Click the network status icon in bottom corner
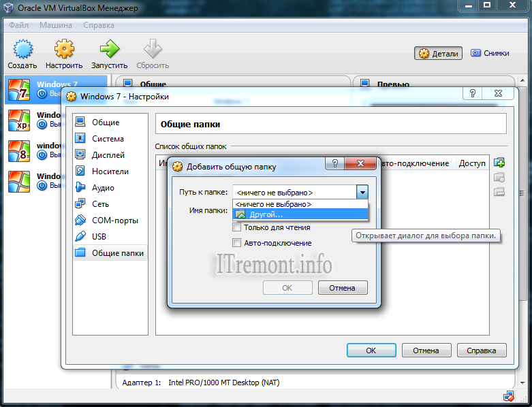Screen dimensions: 532x407 (x=508, y=396)
